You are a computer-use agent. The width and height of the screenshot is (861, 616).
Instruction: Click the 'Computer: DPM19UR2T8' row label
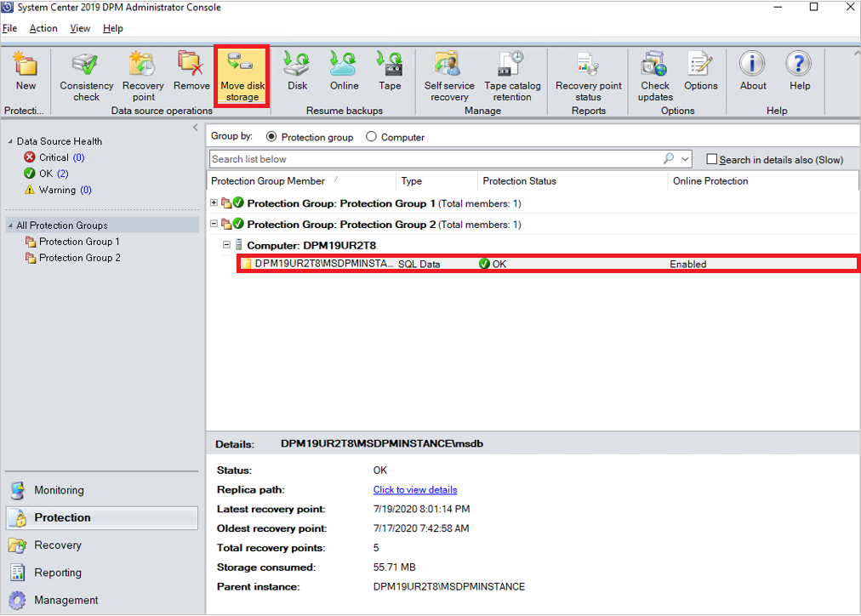(311, 245)
